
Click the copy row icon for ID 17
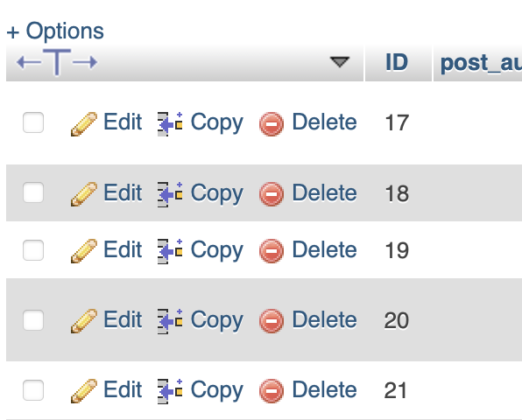coord(170,124)
